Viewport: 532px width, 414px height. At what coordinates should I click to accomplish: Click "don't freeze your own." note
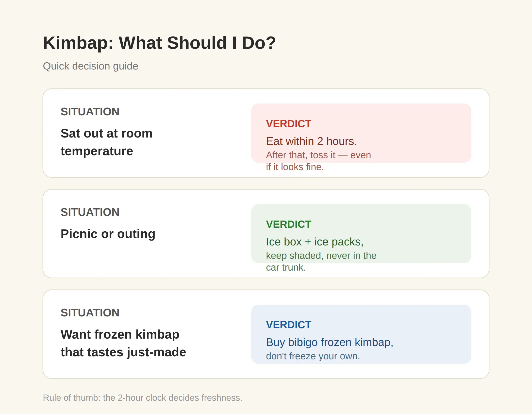point(313,356)
